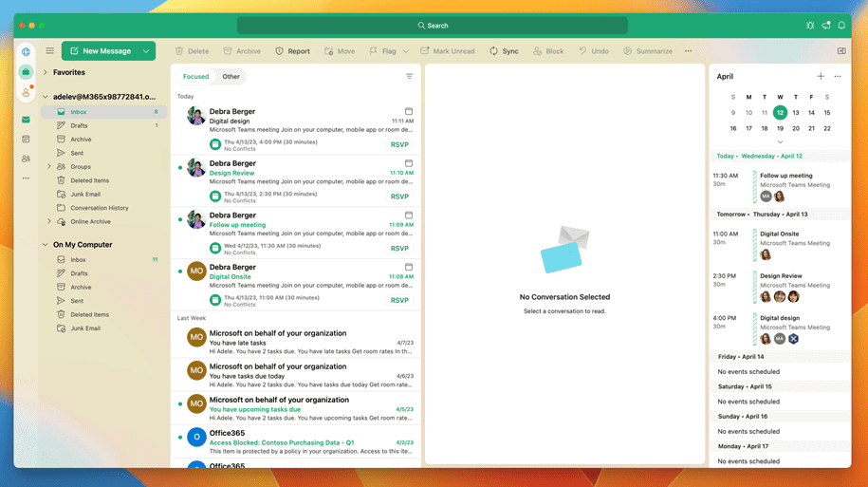
Task: Open 'You have tasks due today' email
Action: click(296, 375)
